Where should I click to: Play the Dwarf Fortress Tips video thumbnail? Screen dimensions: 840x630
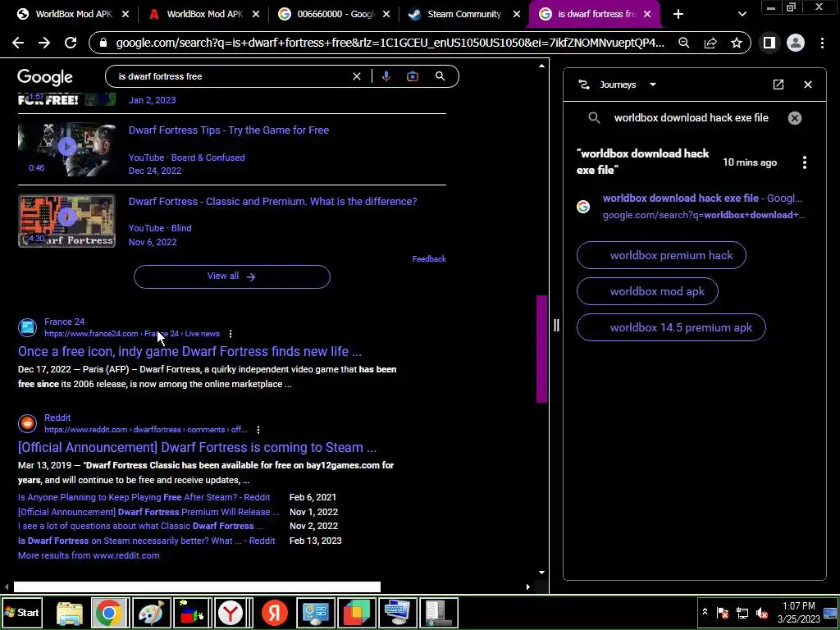click(66, 149)
